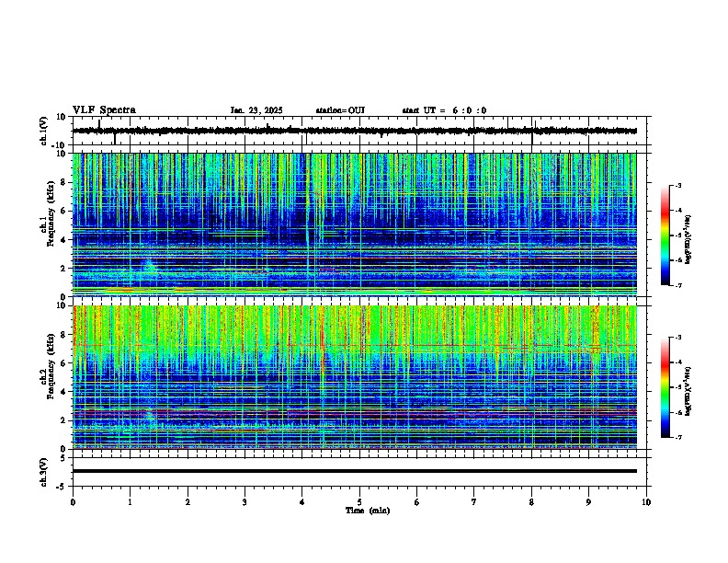Click the "-5" tick on the ch.3(V) axis
Screen dimensions: 728x563
[x=63, y=487]
